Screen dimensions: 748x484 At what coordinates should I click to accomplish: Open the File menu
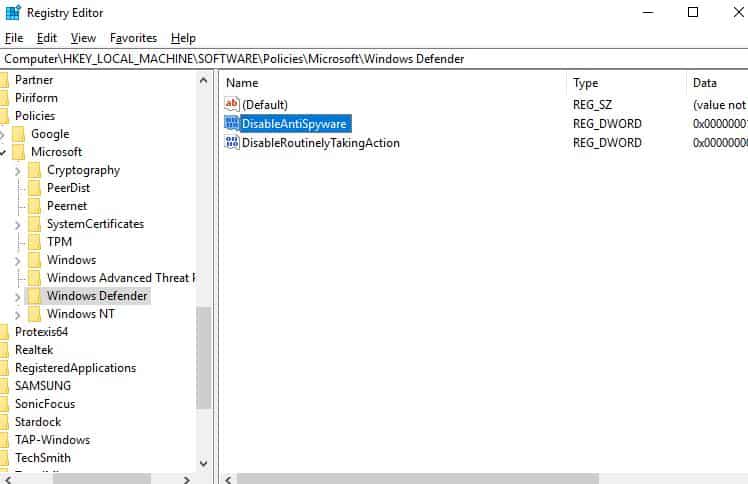[x=14, y=38]
